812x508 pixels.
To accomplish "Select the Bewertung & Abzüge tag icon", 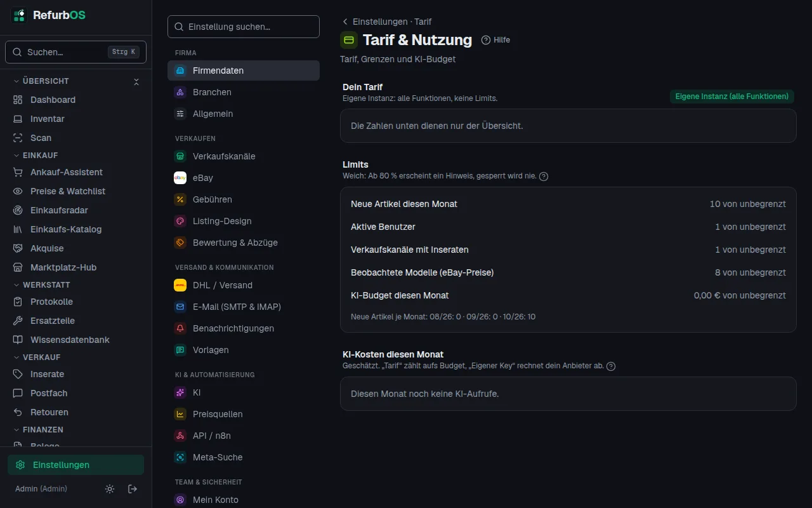I will click(180, 243).
